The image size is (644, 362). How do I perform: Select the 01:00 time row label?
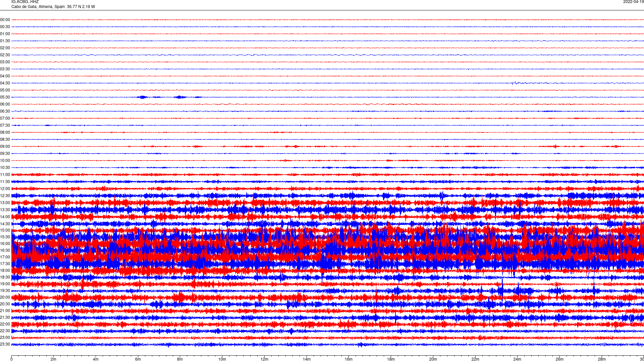click(x=5, y=34)
